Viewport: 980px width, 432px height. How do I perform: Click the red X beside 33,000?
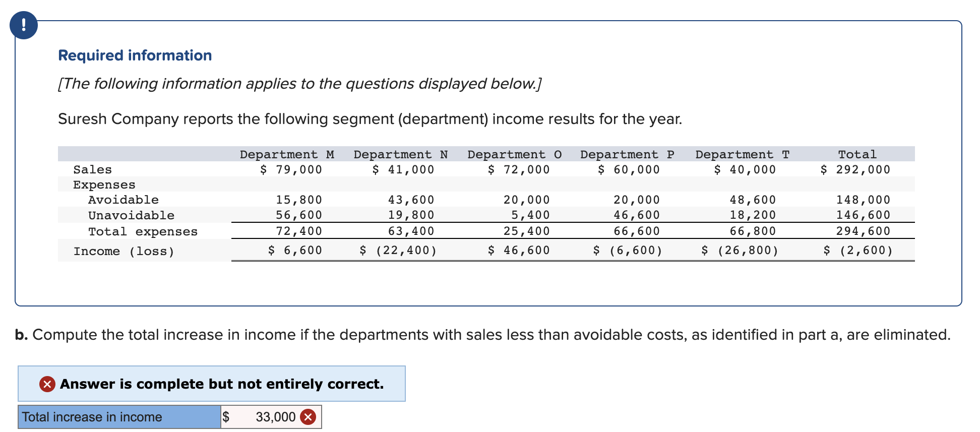308,417
